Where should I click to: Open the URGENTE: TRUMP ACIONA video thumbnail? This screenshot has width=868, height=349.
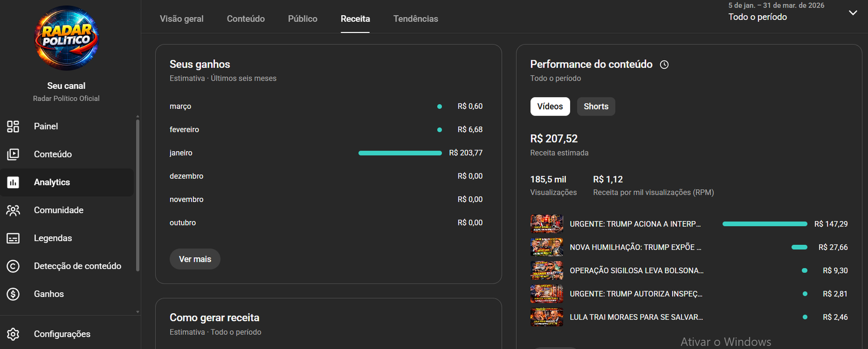(546, 224)
